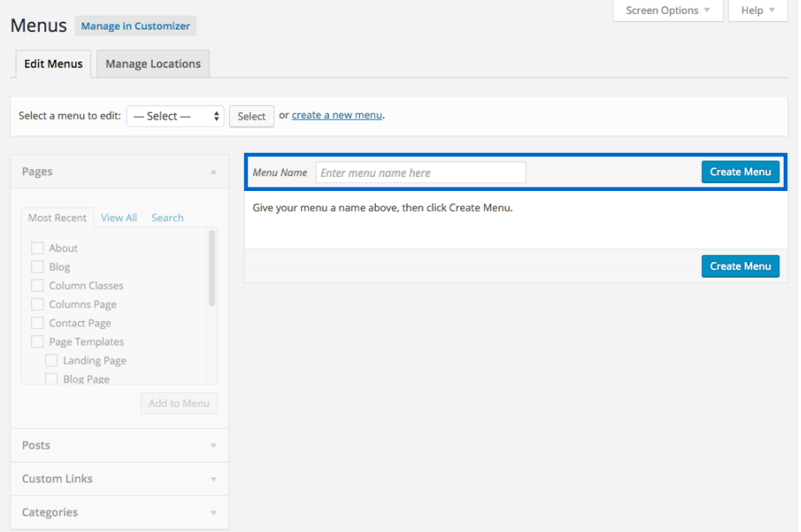The image size is (801, 532).
Task: Click the Pages list scrollbar
Action: click(x=212, y=269)
